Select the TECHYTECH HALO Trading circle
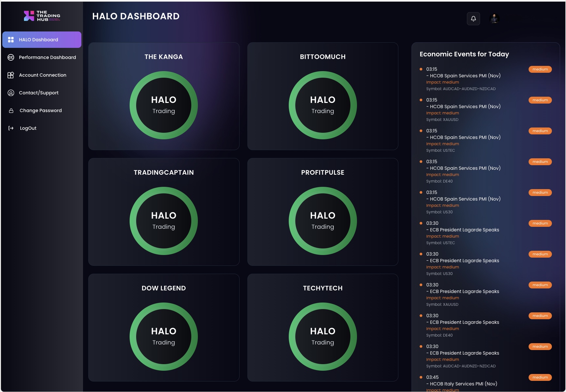The height and width of the screenshot is (392, 566). click(323, 337)
